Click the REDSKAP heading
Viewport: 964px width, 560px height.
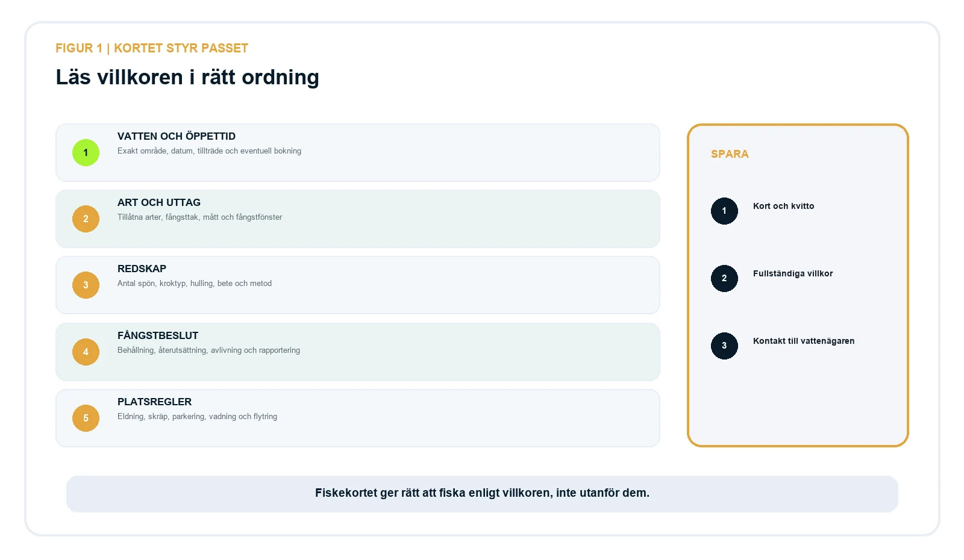pos(142,269)
